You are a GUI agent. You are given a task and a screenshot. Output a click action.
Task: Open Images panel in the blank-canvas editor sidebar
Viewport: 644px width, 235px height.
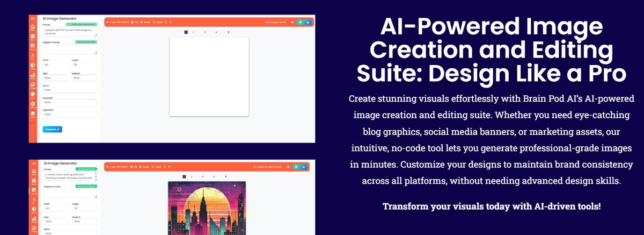tap(32, 86)
